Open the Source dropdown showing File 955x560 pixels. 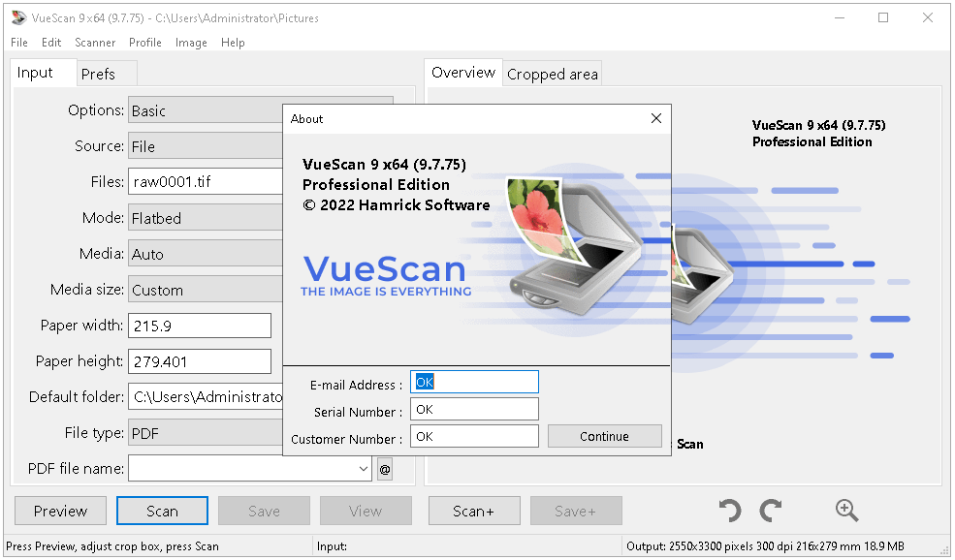coord(206,146)
